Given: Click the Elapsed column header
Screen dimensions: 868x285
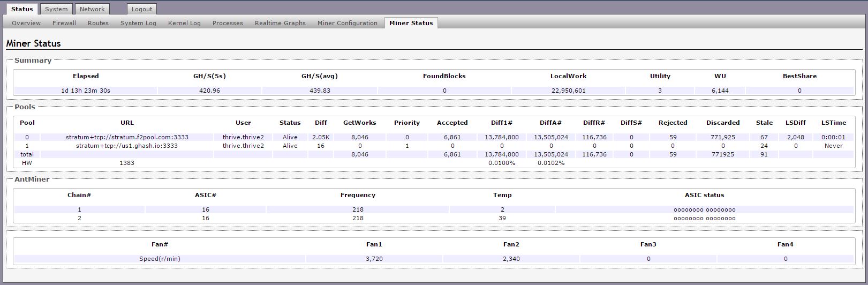Looking at the screenshot, I should coord(86,76).
